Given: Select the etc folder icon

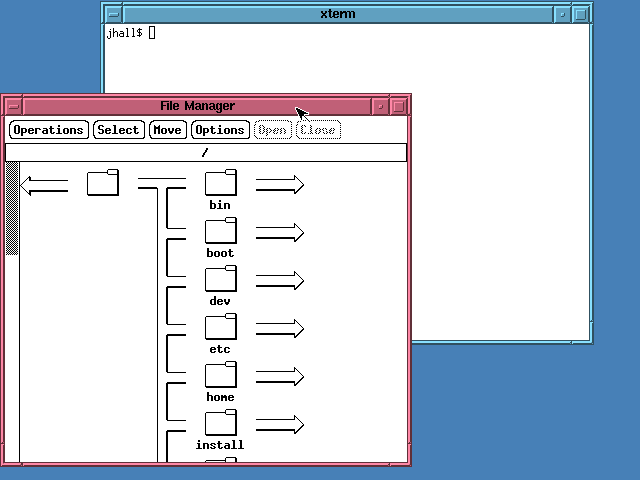Looking at the screenshot, I should [220, 327].
